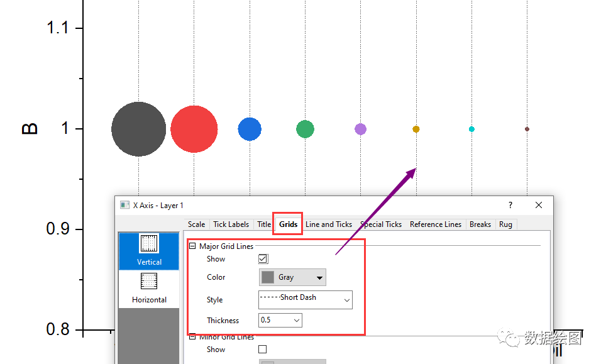
Task: Open the Short Dash style dropdown
Action: point(305,300)
